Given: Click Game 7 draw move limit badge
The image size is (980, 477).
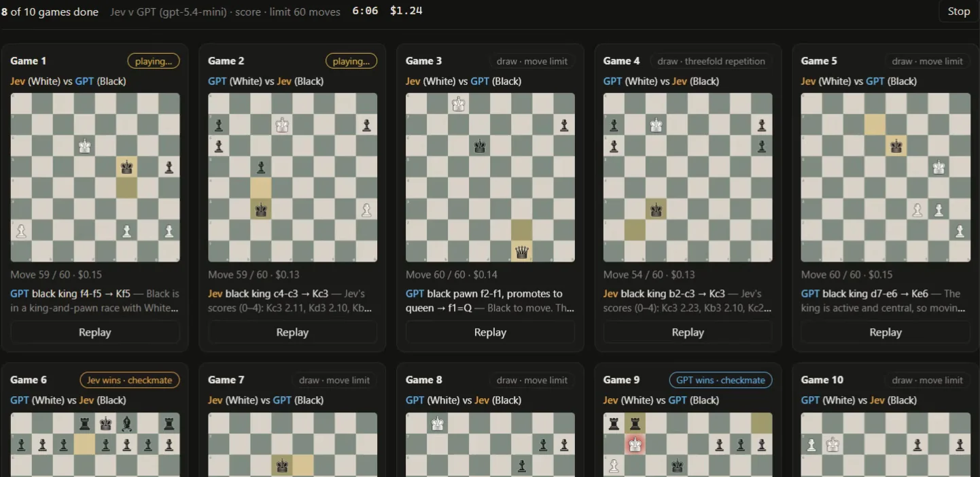Looking at the screenshot, I should click(334, 381).
